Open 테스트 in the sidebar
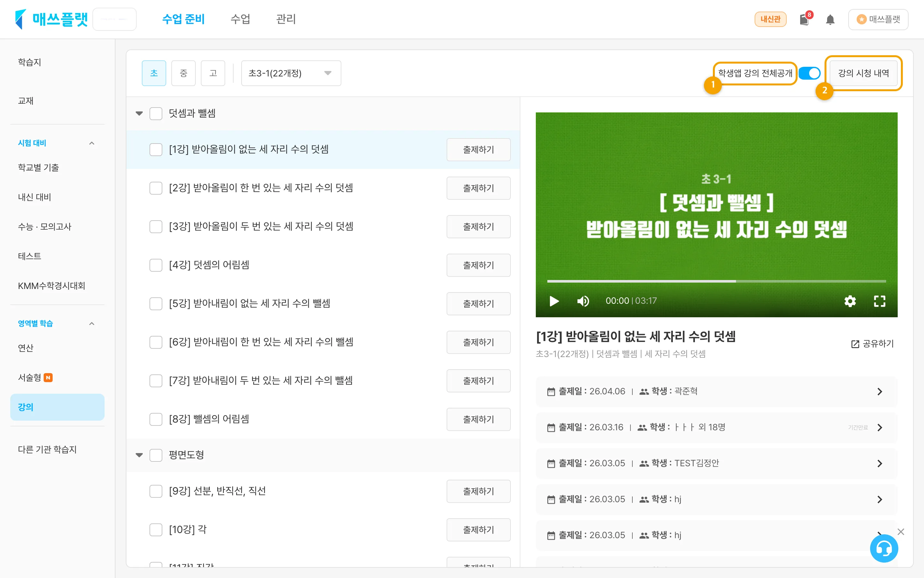Image resolution: width=924 pixels, height=578 pixels. 30,256
